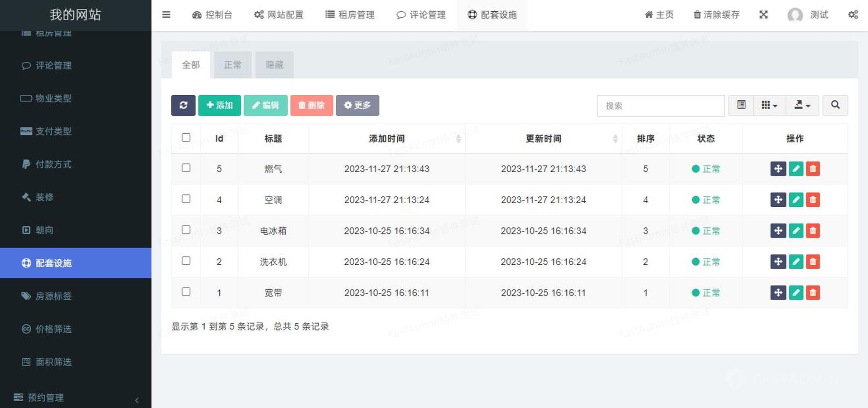868x408 pixels.
Task: Toggle the table card view icon
Action: coord(741,105)
